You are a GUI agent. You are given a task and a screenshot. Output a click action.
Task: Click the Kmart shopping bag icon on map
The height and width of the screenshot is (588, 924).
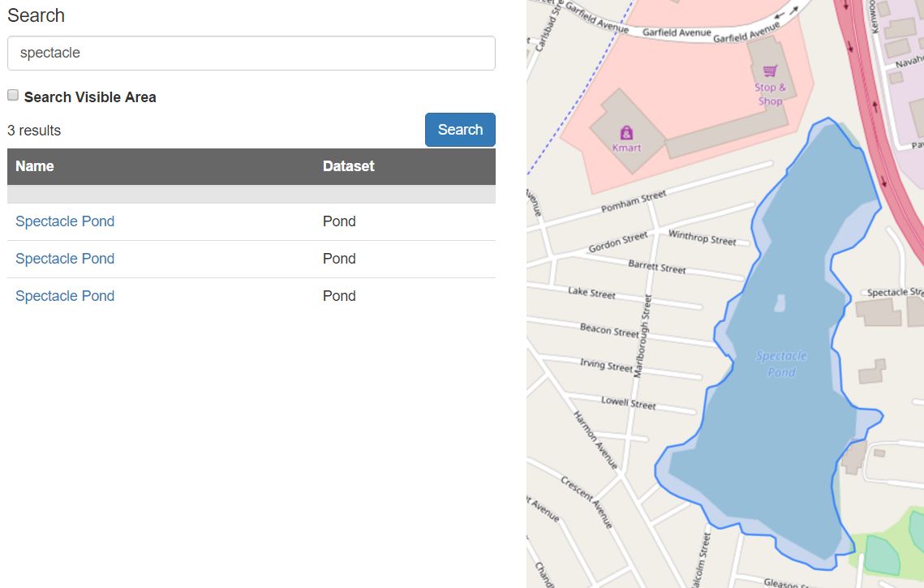[x=626, y=133]
